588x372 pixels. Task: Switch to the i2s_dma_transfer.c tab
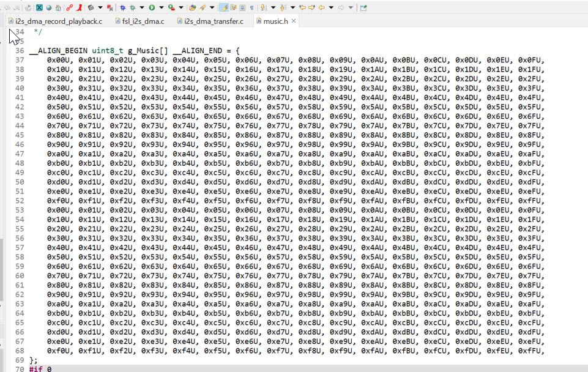[210, 21]
